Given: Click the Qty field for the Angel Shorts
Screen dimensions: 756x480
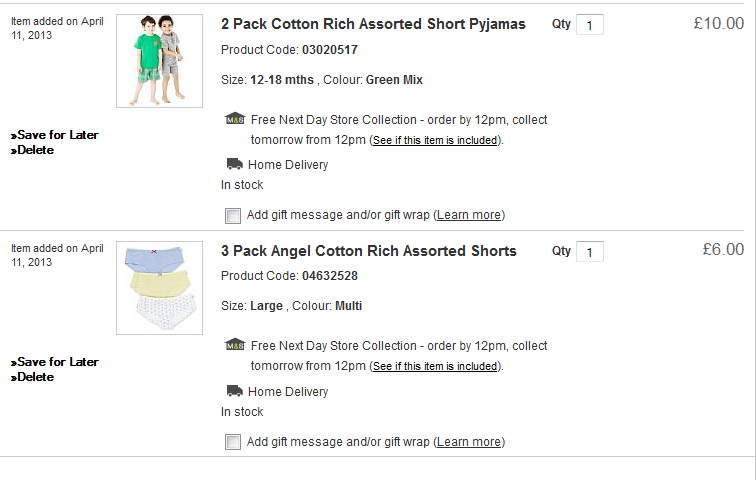Looking at the screenshot, I should (x=589, y=252).
